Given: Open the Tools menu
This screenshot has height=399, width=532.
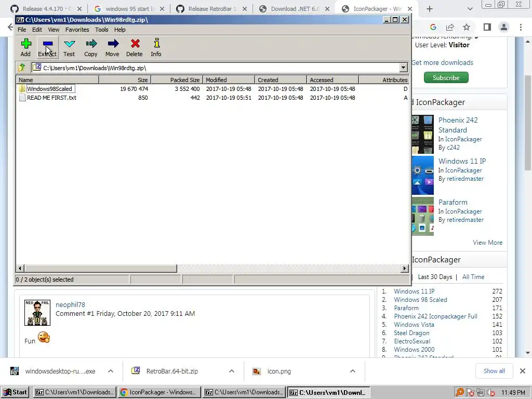Looking at the screenshot, I should 101,30.
